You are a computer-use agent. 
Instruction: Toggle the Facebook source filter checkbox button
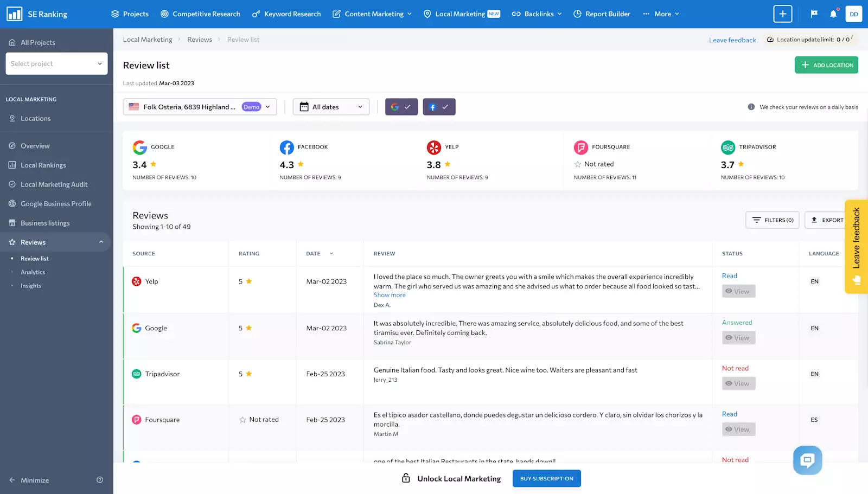coord(439,107)
